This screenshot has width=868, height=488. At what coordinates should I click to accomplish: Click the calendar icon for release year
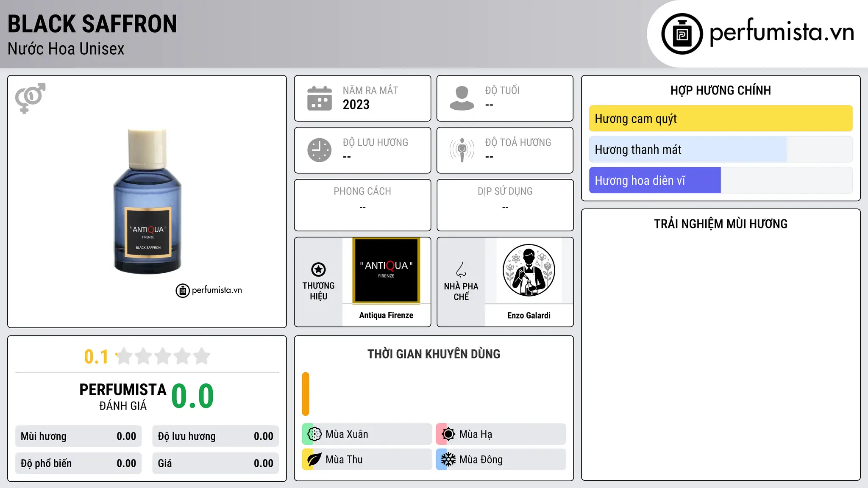point(320,98)
